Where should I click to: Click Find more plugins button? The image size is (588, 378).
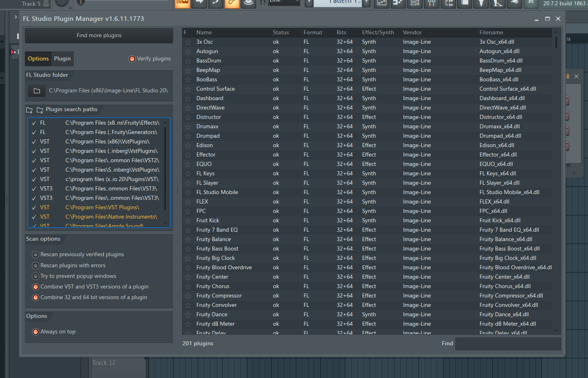99,36
